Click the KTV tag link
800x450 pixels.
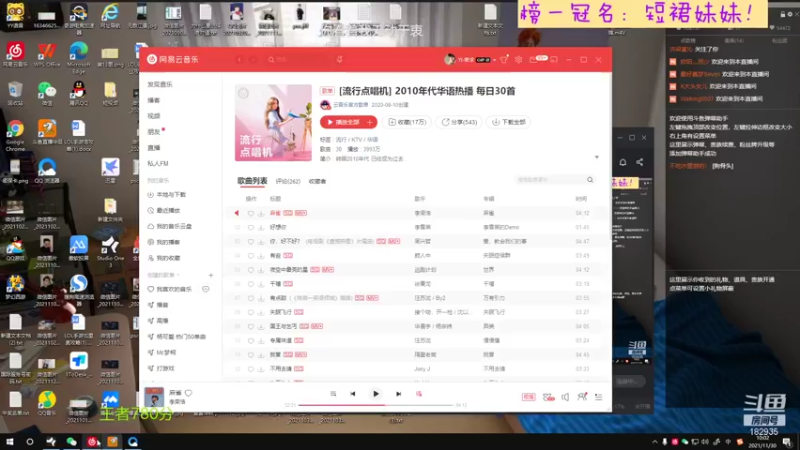coord(358,139)
